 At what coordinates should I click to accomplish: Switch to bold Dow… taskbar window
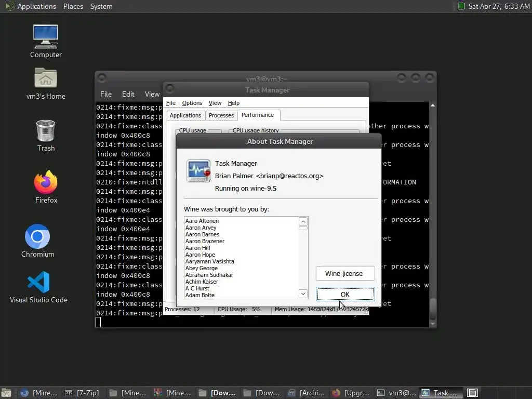pyautogui.click(x=217, y=393)
